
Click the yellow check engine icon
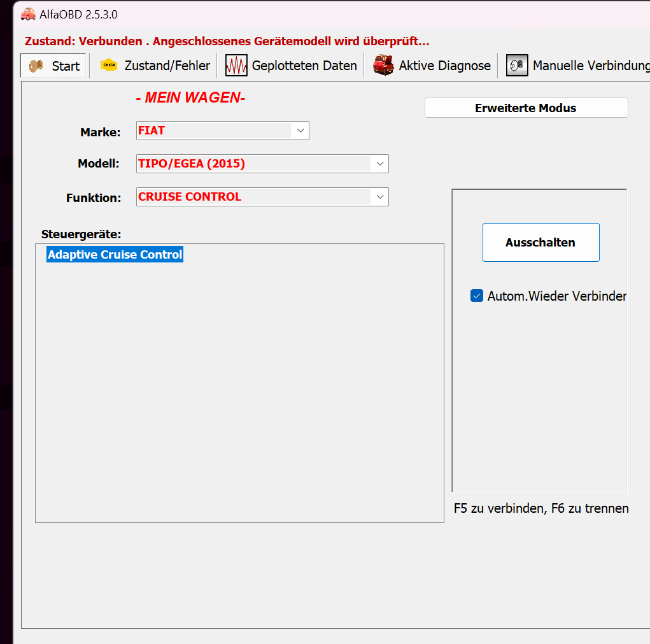(109, 66)
